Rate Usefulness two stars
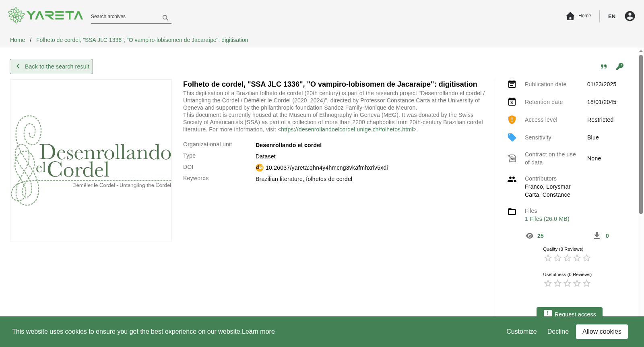This screenshot has width=644, height=347. 557,283
